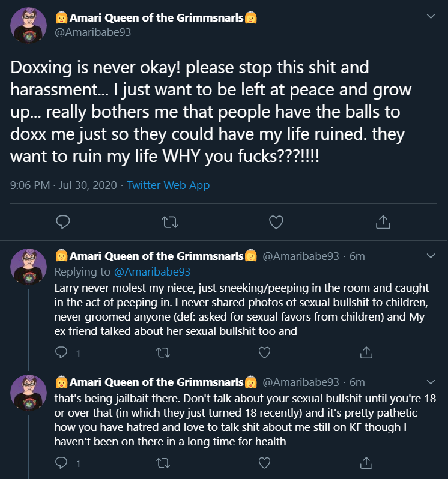The image size is (448, 479).
Task: Share the main tweet via share icon
Action: (x=383, y=222)
